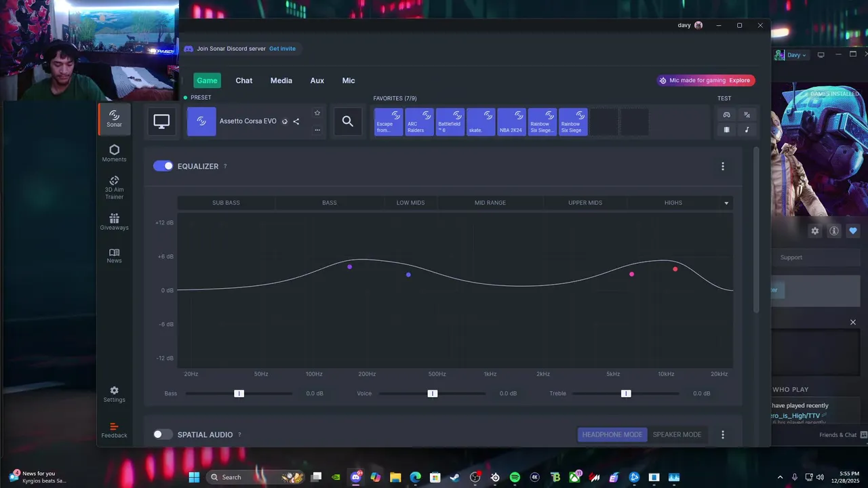This screenshot has height=488, width=868.
Task: Open Spatial Audio three-dot options menu
Action: [722, 434]
